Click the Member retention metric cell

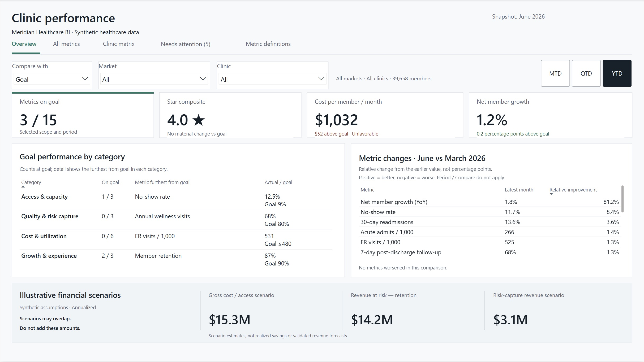point(158,256)
